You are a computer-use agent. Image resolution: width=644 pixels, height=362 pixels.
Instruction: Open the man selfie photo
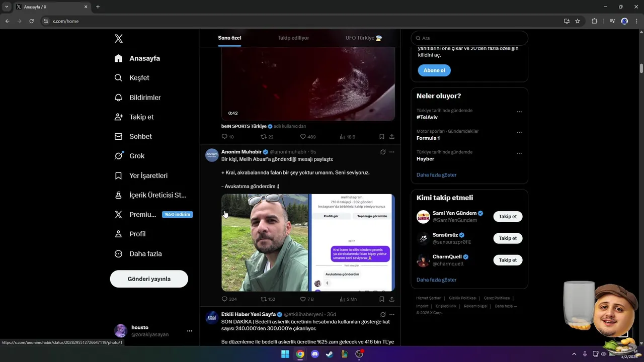265,243
